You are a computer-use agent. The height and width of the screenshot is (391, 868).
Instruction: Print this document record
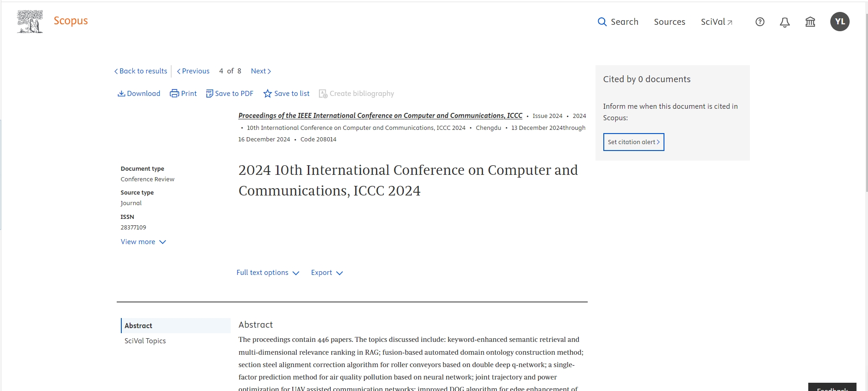pos(183,94)
